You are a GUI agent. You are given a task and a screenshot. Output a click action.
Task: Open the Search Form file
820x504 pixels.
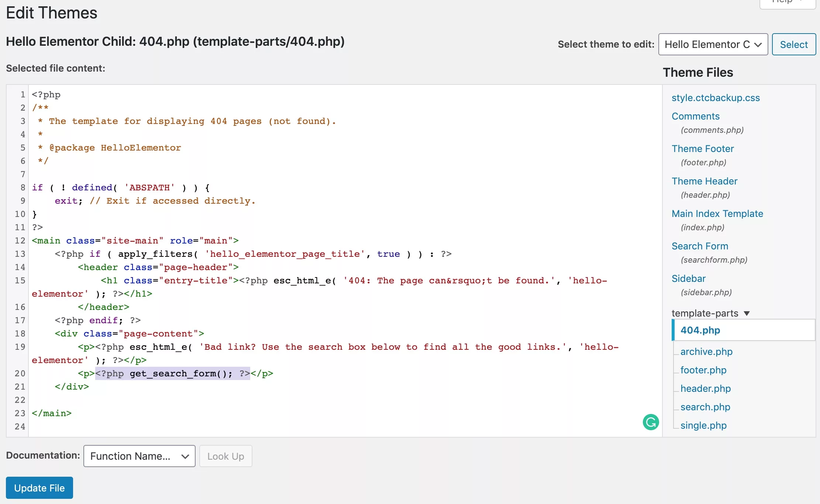point(700,246)
